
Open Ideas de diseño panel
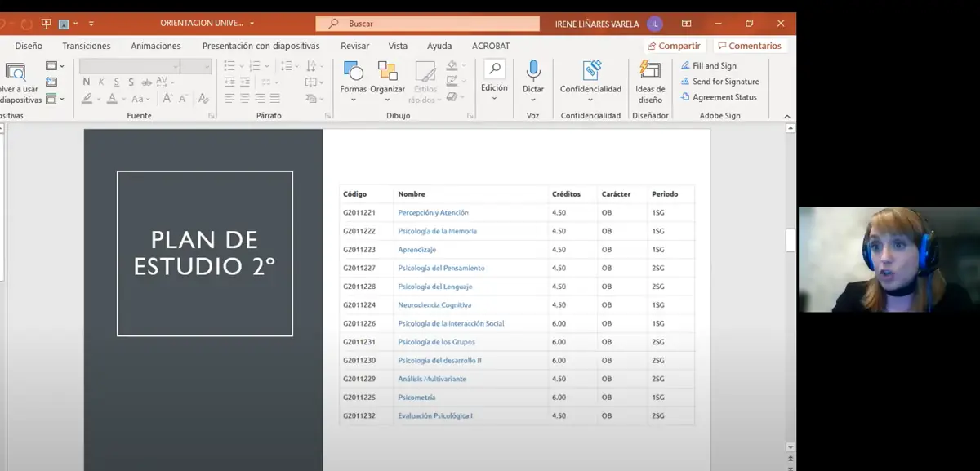pyautogui.click(x=650, y=71)
